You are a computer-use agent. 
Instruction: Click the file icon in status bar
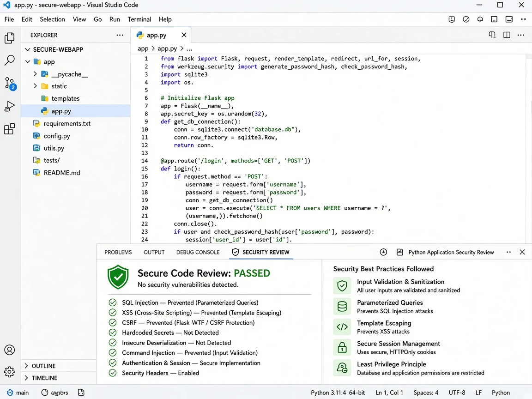pos(81,393)
